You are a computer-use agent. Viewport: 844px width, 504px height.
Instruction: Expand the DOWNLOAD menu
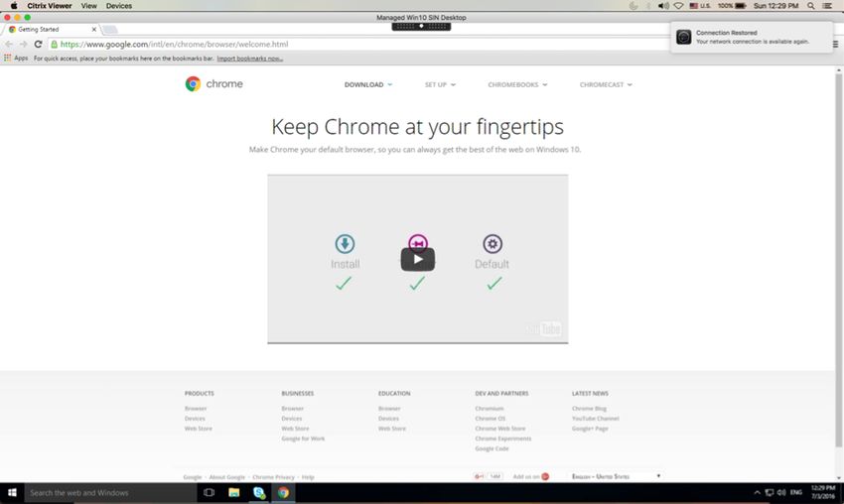368,84
